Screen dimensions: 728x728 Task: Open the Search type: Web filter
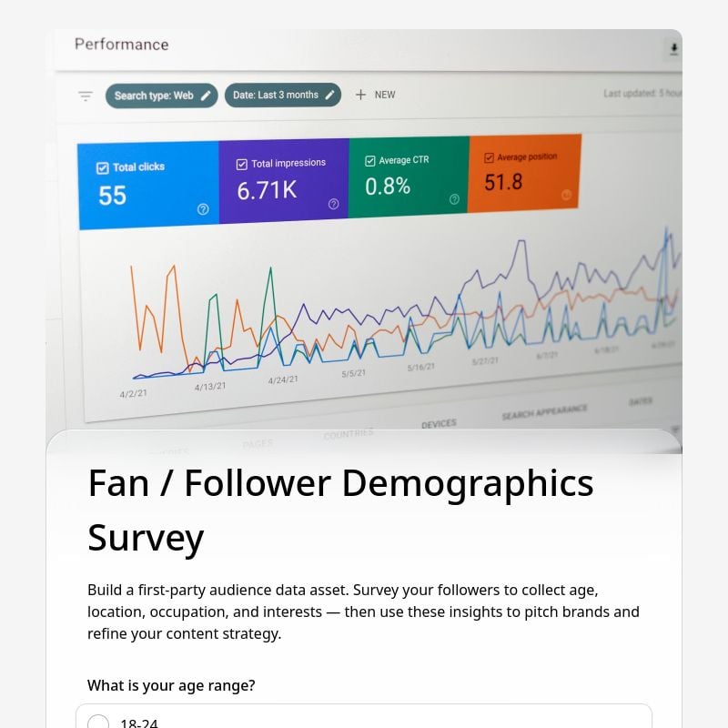(x=155, y=95)
